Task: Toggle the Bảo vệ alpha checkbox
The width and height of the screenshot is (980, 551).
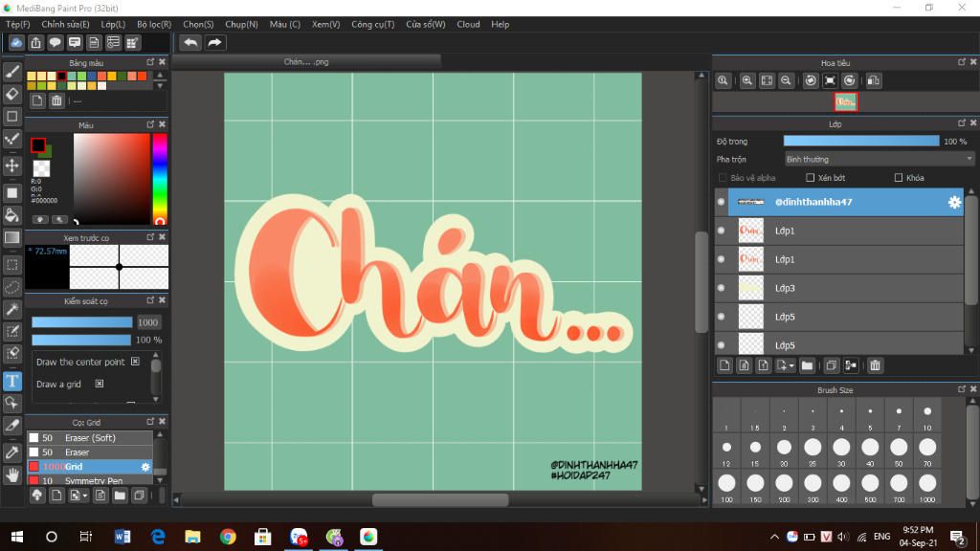Action: (723, 178)
